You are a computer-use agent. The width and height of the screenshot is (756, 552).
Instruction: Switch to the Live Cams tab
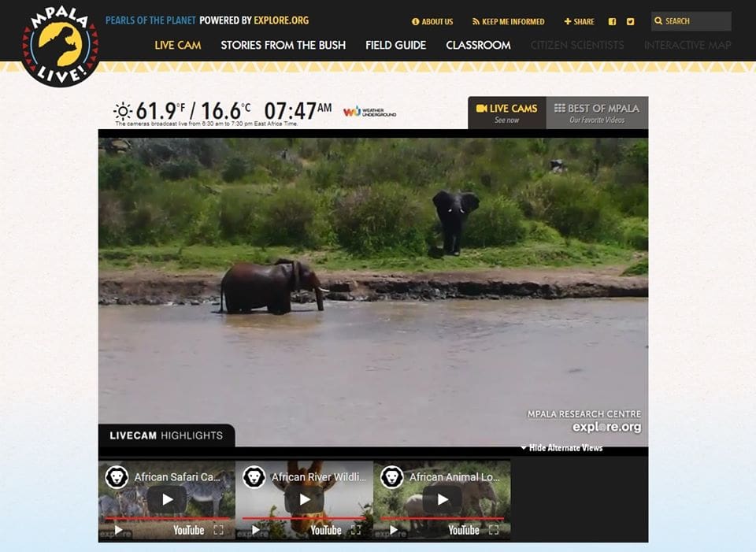[506, 113]
